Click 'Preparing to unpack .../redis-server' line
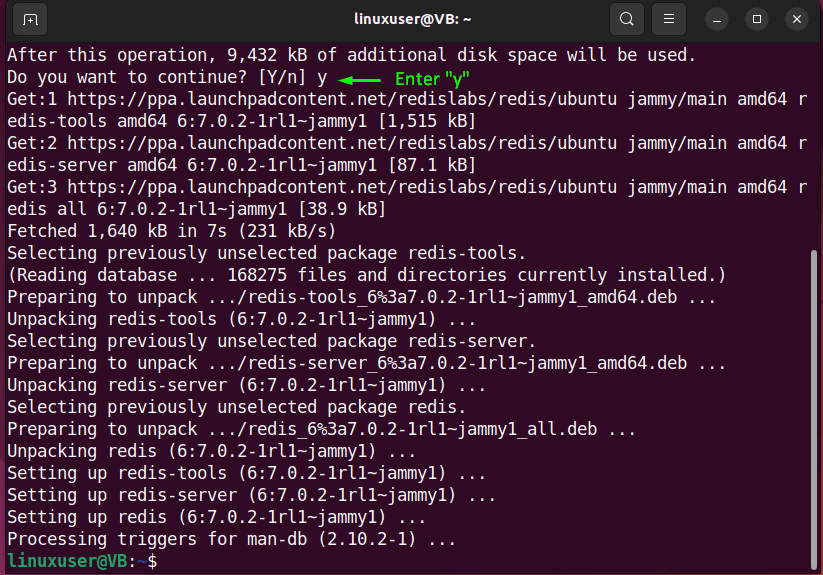Image resolution: width=823 pixels, height=575 pixels. pos(366,364)
